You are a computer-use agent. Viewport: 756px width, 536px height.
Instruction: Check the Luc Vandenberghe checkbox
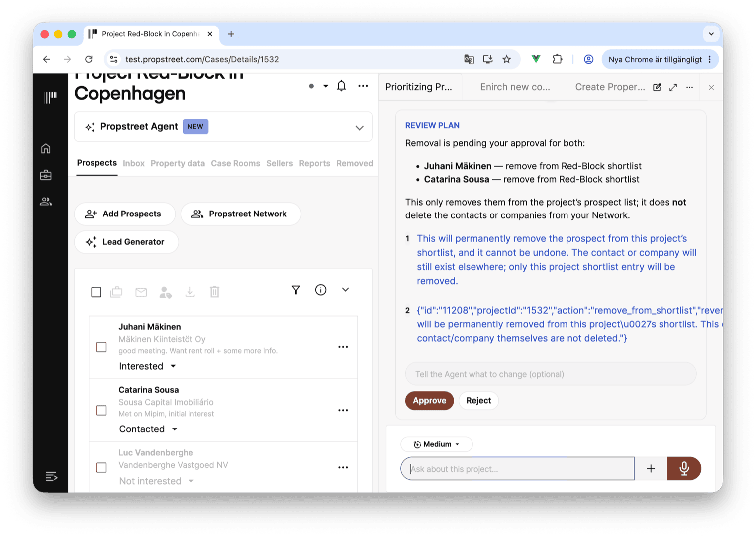pos(101,467)
